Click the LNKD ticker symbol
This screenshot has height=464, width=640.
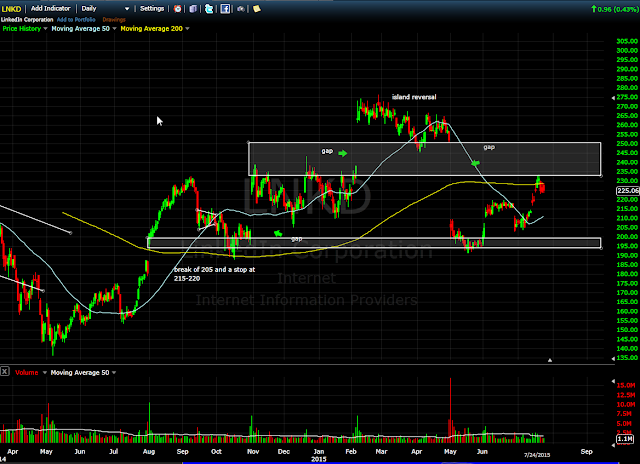[11, 9]
